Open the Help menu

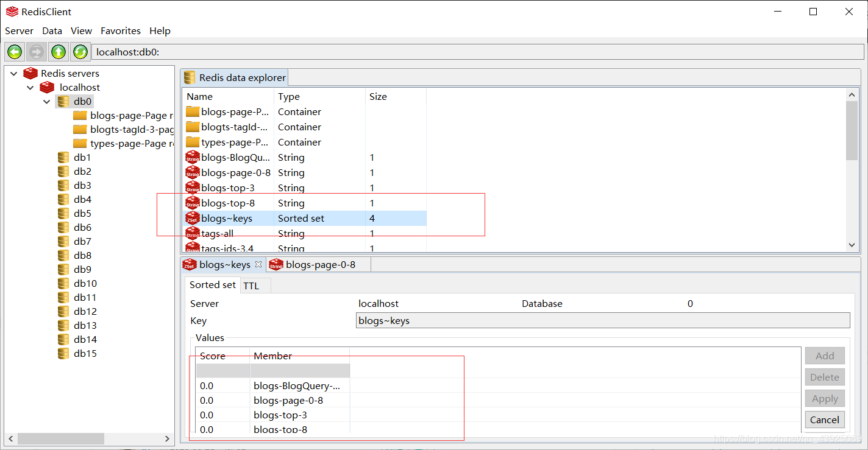pyautogui.click(x=160, y=31)
